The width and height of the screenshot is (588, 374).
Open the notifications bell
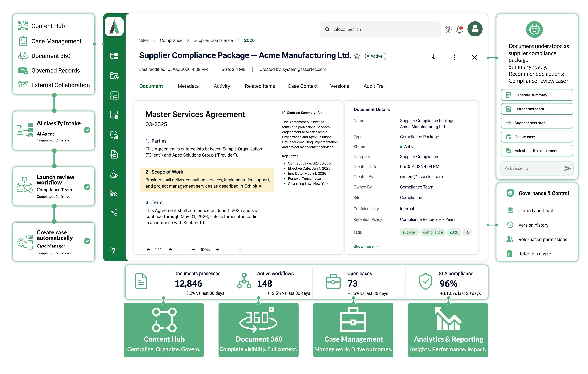[x=460, y=30]
